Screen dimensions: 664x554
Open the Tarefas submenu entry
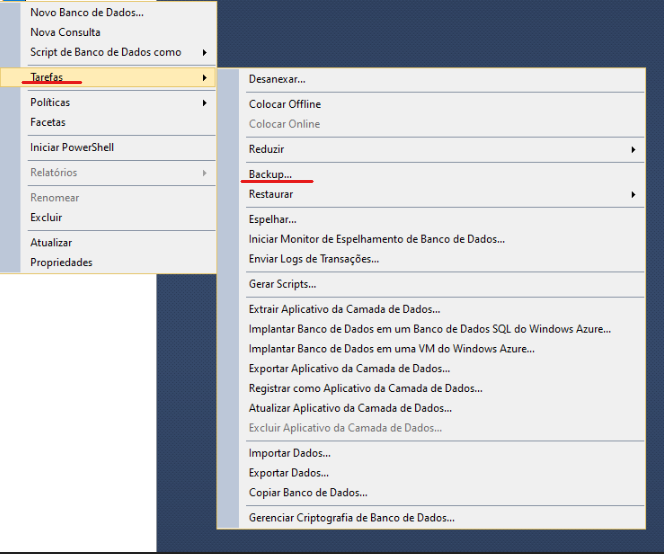tap(47, 77)
